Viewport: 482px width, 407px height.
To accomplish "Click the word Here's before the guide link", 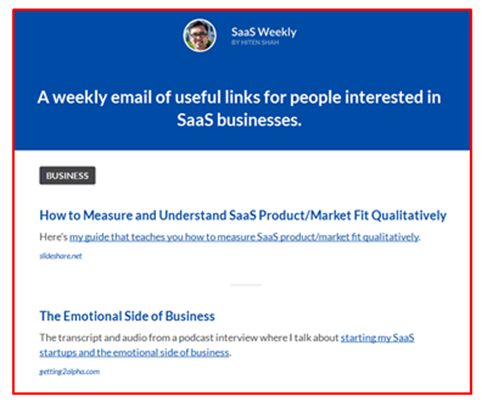I will [x=53, y=237].
